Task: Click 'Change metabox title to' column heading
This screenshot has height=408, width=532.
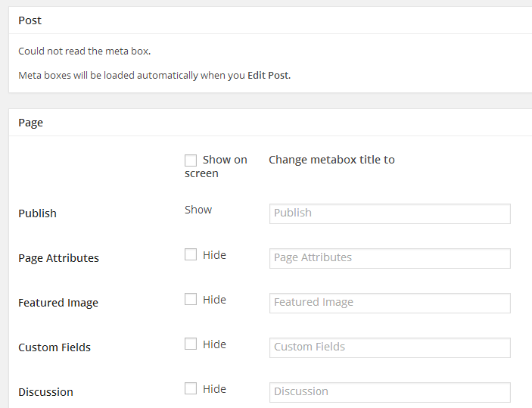Action: (331, 160)
